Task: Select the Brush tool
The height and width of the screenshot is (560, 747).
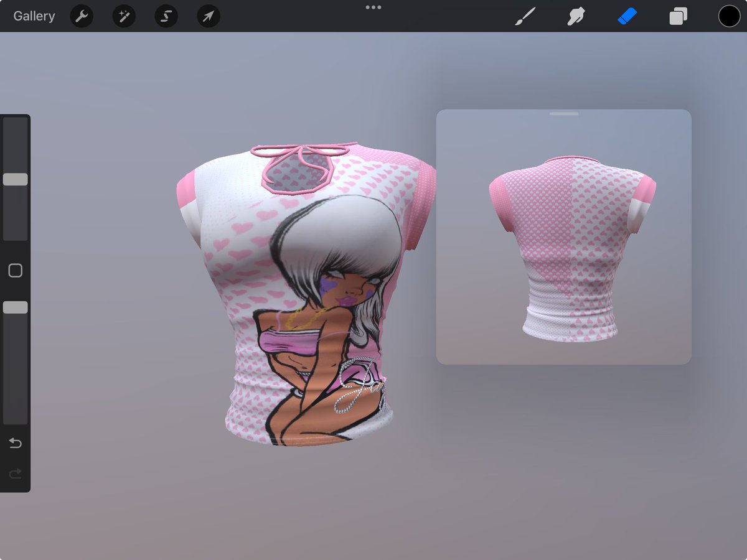Action: pyautogui.click(x=525, y=16)
